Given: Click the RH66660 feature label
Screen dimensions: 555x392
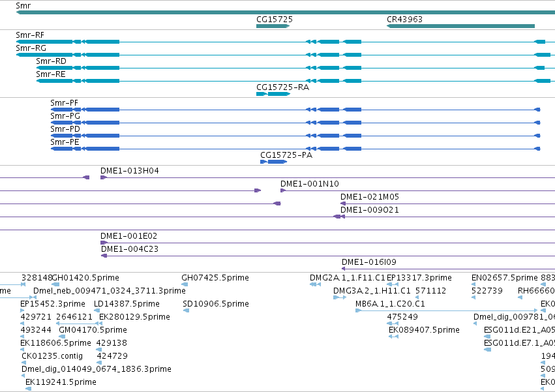Looking at the screenshot, I should pos(536,291).
